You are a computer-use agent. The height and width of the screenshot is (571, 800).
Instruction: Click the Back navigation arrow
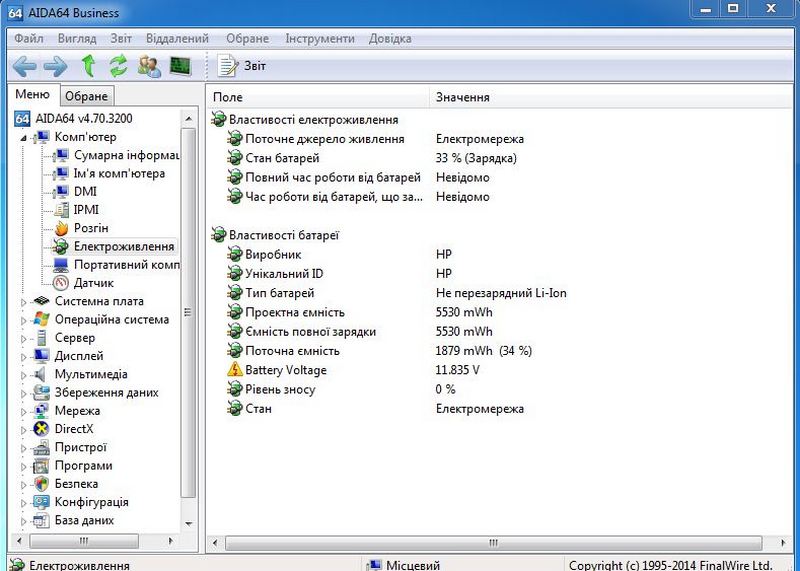pyautogui.click(x=25, y=66)
